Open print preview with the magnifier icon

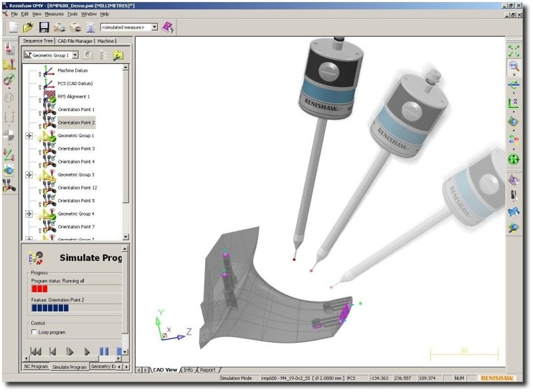59,27
